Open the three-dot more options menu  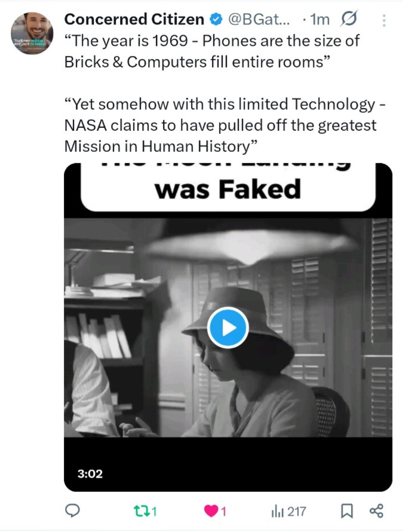(x=384, y=21)
